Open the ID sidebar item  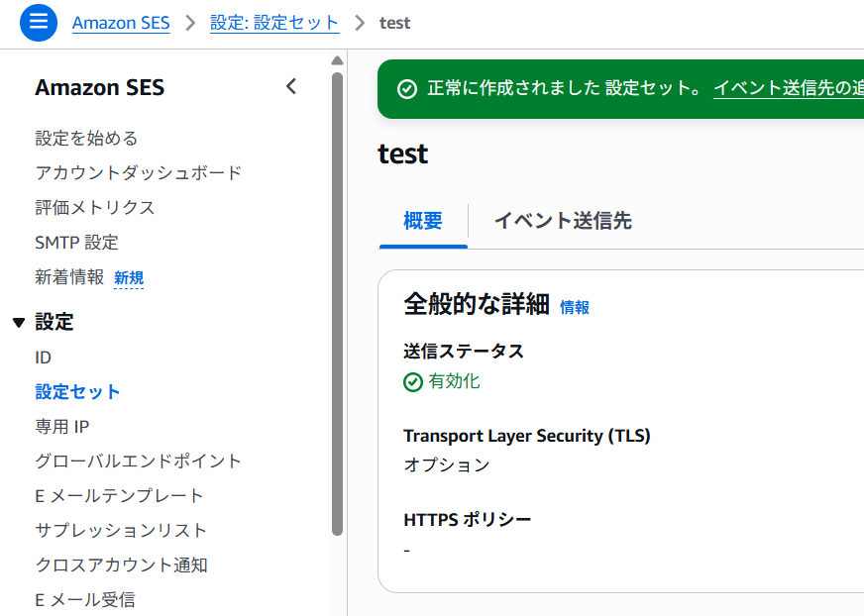pos(43,358)
